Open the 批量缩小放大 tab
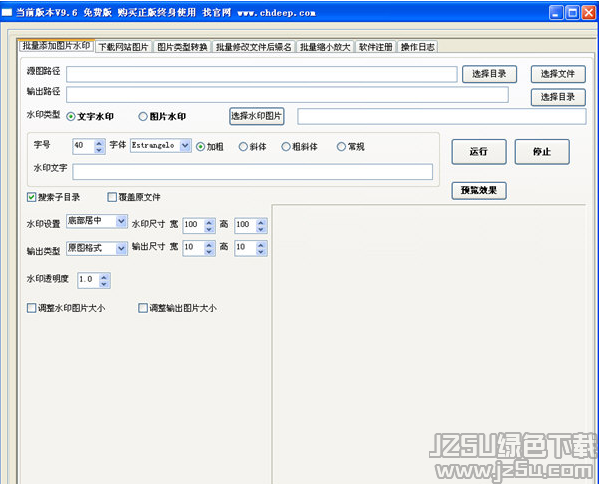The image size is (599, 484). point(325,47)
